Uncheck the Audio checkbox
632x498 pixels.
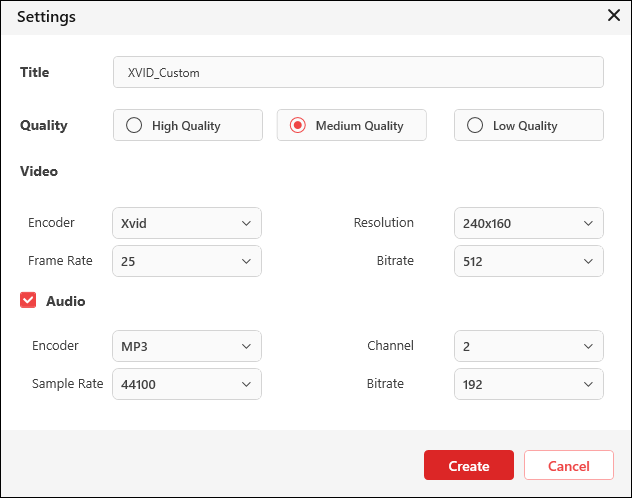pyautogui.click(x=28, y=300)
